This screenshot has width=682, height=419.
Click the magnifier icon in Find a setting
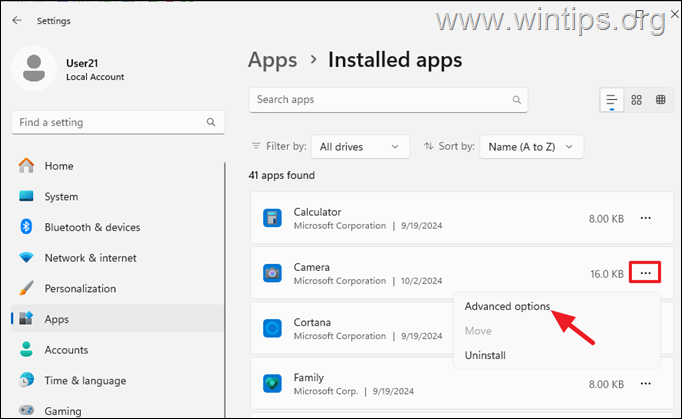click(x=211, y=122)
